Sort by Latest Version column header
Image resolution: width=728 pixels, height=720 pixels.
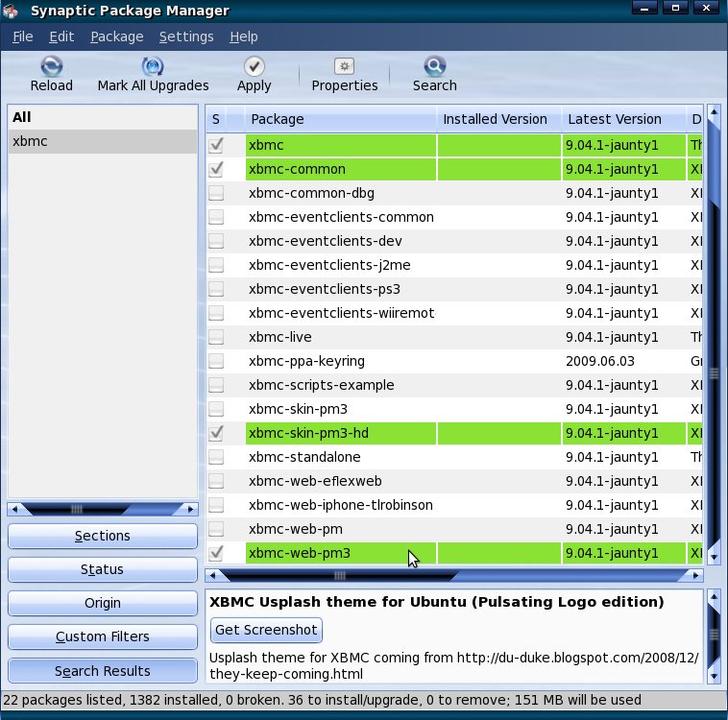click(x=624, y=119)
